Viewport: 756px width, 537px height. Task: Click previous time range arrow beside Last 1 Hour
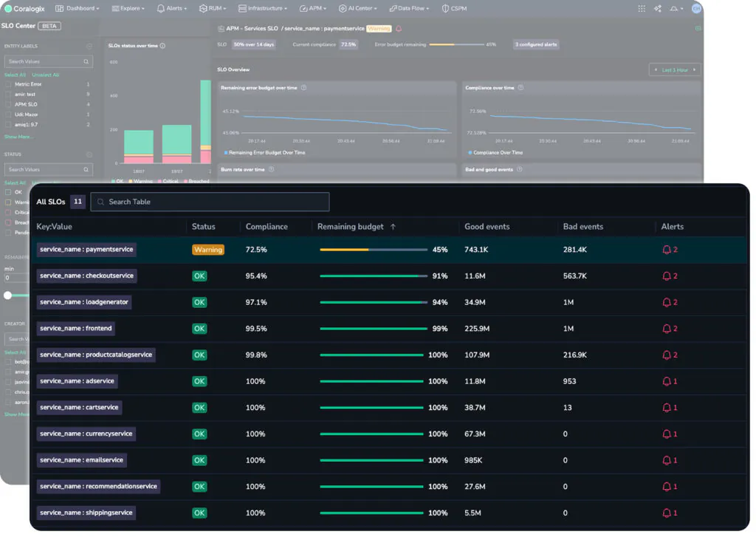click(656, 70)
